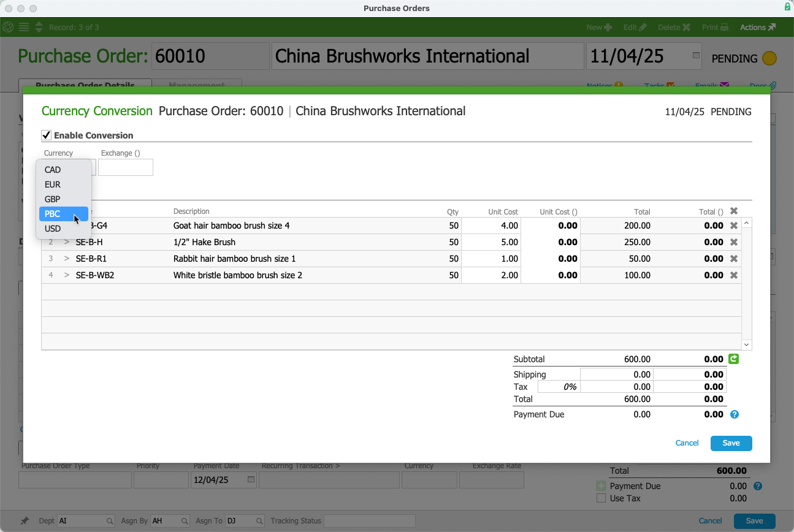794x532 pixels.
Task: Toggle the Use Tax checkbox
Action: tap(601, 498)
